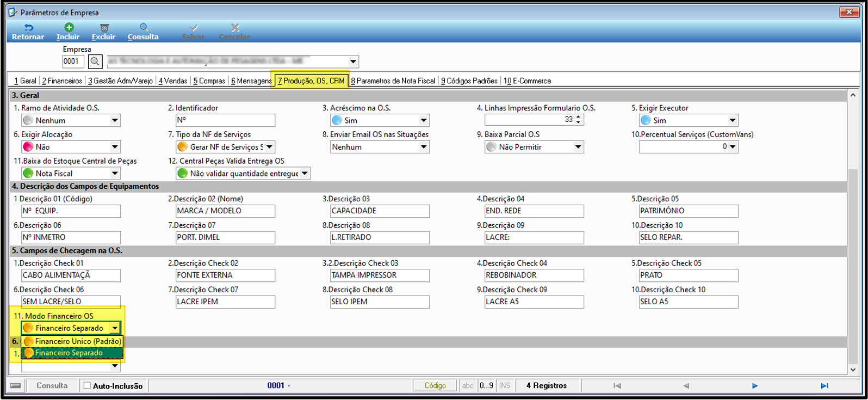This screenshot has height=400, width=868.
Task: Click the SELO IPEM check field
Action: click(x=380, y=302)
